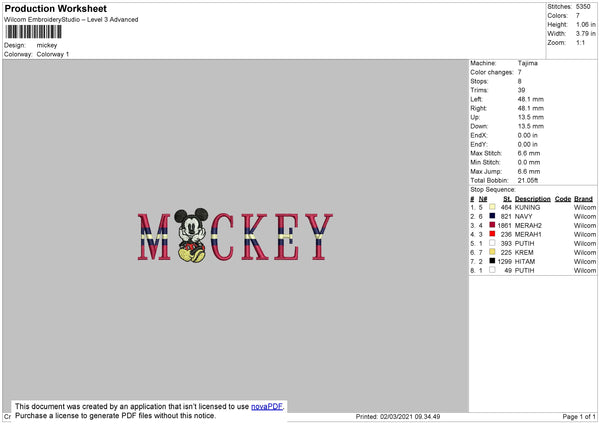The image size is (600, 424).
Task: Click the barcode under the worksheet title
Action: click(x=34, y=32)
